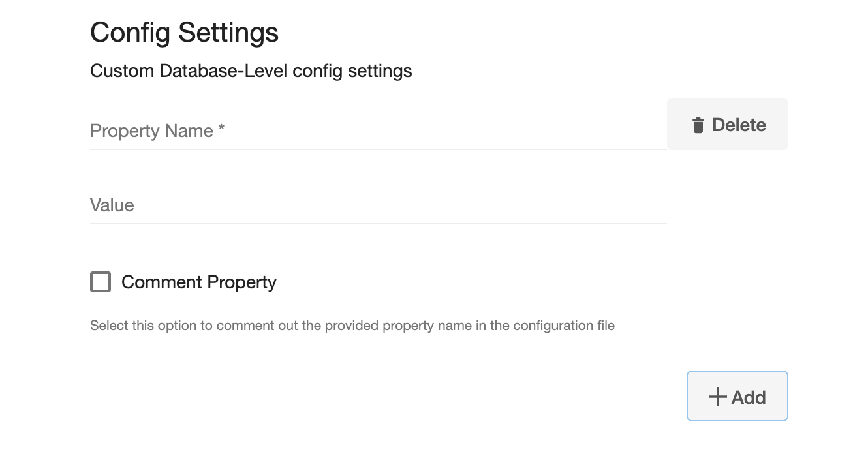868x471 pixels.
Task: Enable the Comment Property checkbox
Action: click(101, 282)
